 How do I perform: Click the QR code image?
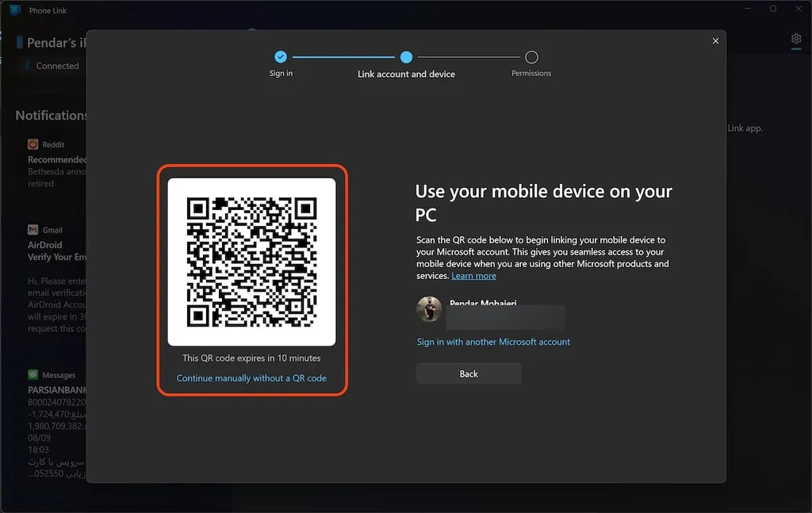pos(251,262)
